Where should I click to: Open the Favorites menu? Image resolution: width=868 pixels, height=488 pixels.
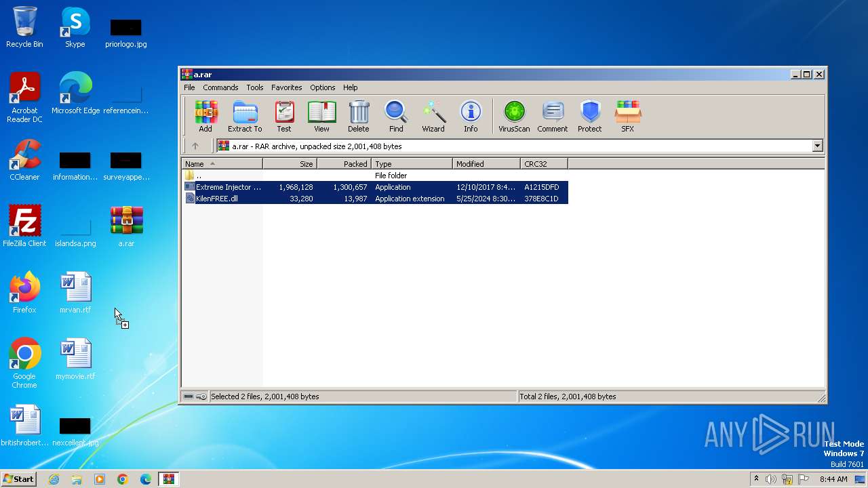(x=287, y=87)
